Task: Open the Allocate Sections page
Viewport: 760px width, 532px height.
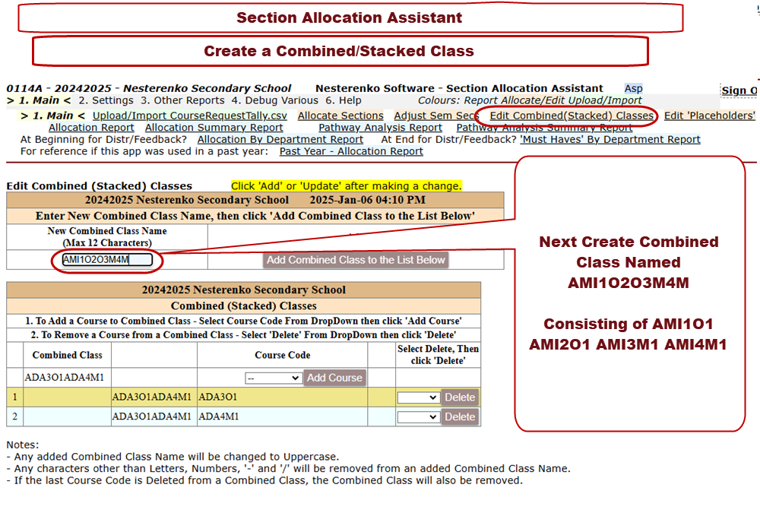Action: tap(340, 116)
